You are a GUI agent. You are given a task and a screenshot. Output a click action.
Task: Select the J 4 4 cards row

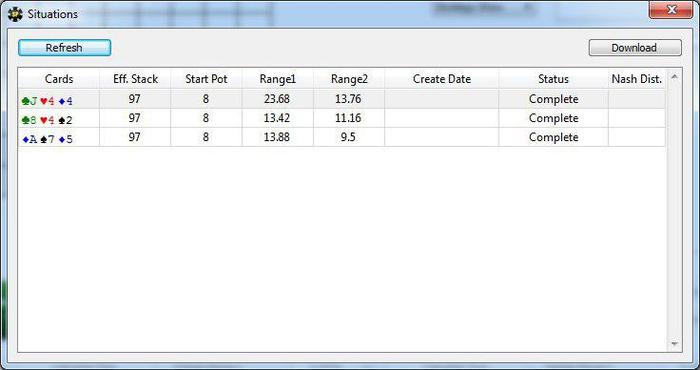(342, 99)
